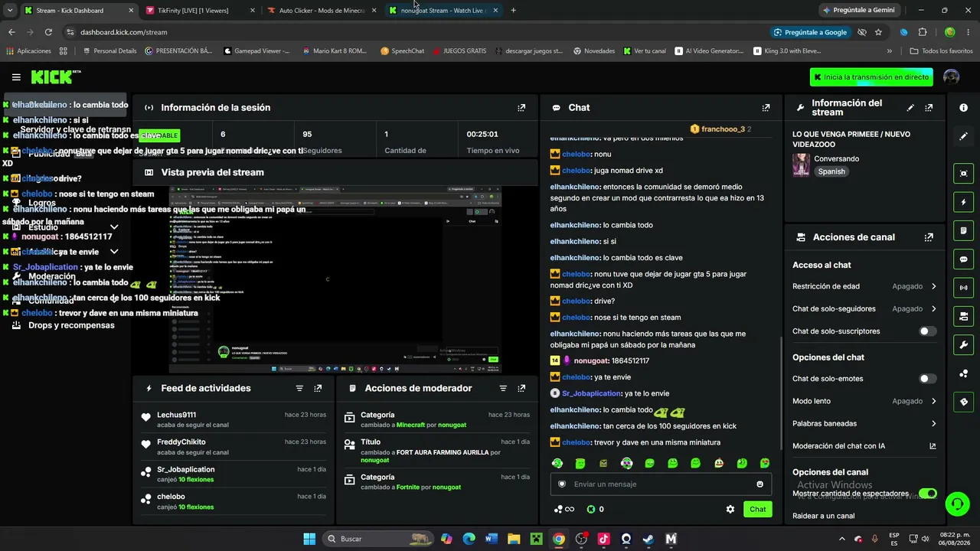Screen dimensions: 980x551
Task: Open the green headset support button
Action: [x=957, y=504]
